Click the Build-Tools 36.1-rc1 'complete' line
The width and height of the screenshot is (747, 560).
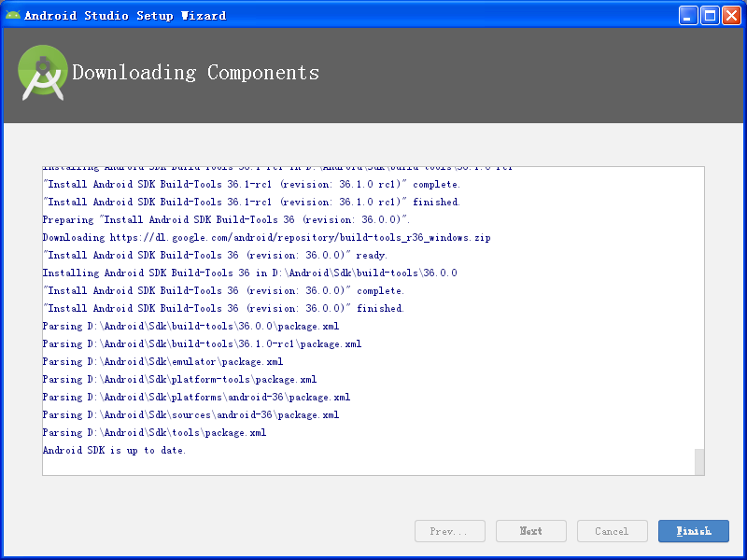251,184
